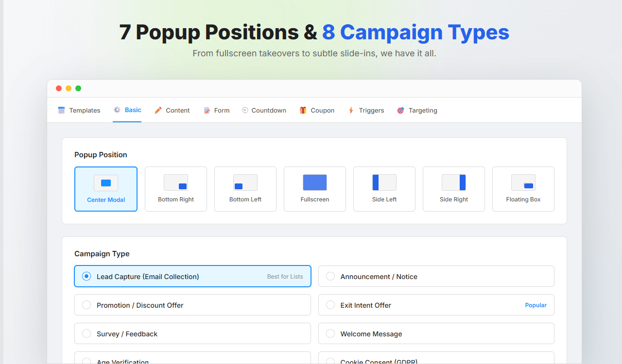
Task: Select the Floating Box popup position
Action: coord(523,189)
